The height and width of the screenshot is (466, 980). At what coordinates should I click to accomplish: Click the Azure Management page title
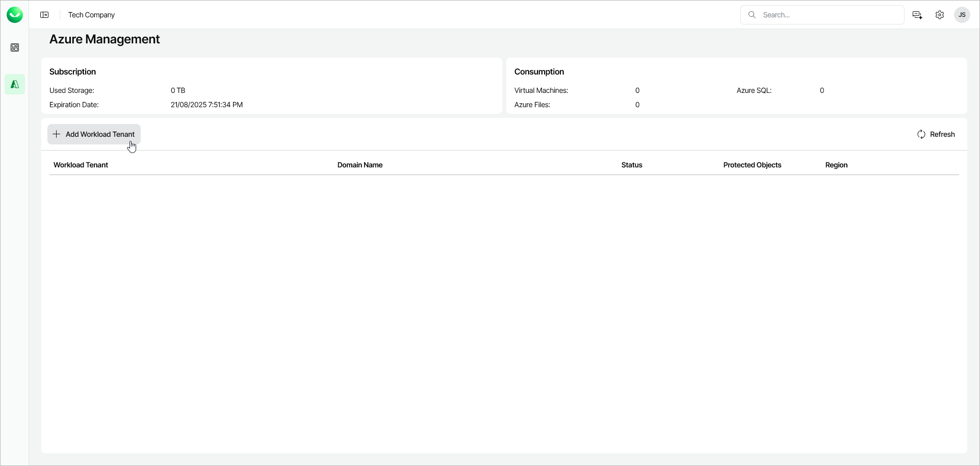[105, 39]
